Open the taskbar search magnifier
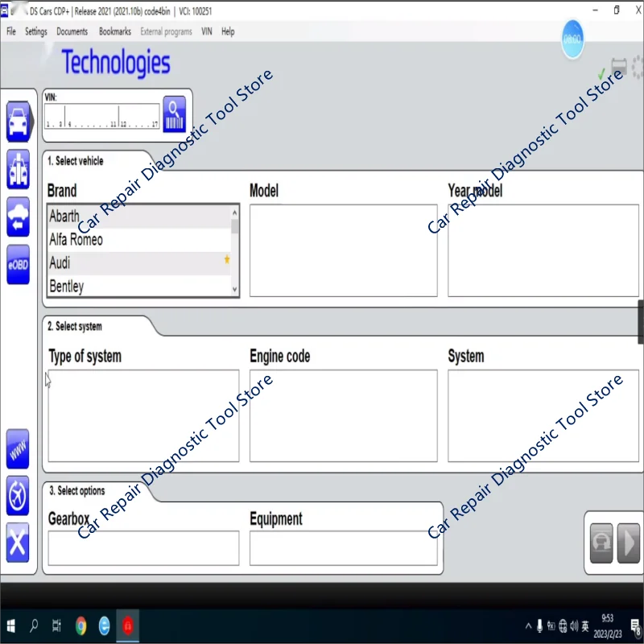Image resolution: width=644 pixels, height=644 pixels. pyautogui.click(x=34, y=626)
